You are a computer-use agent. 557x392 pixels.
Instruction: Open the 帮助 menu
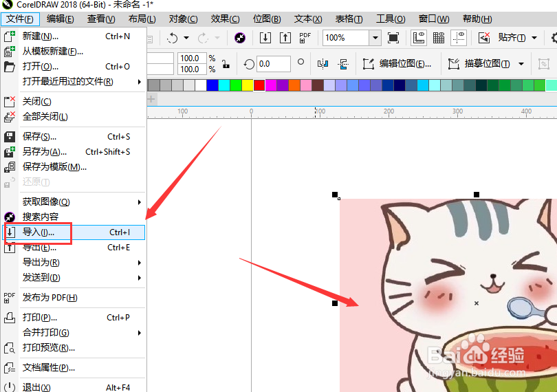click(477, 19)
